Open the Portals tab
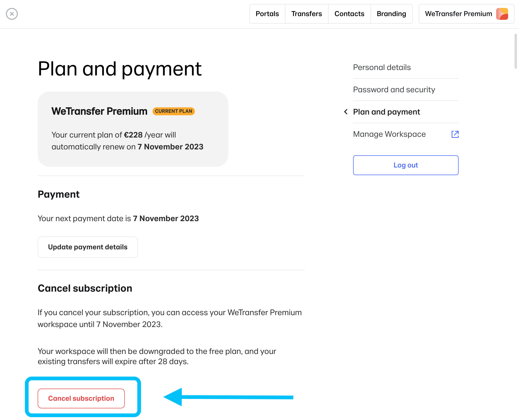Screen dimensions: 519x420 tap(267, 14)
